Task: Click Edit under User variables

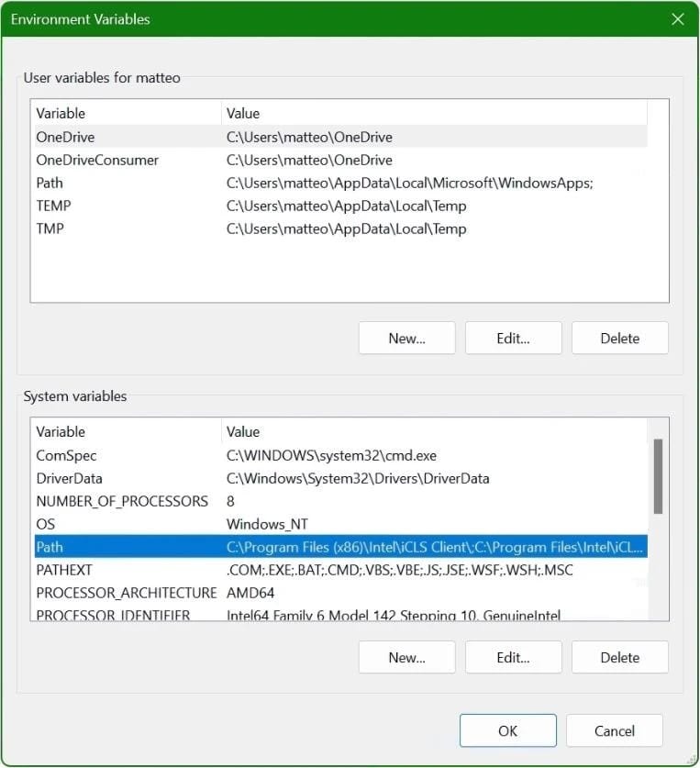Action: (513, 339)
